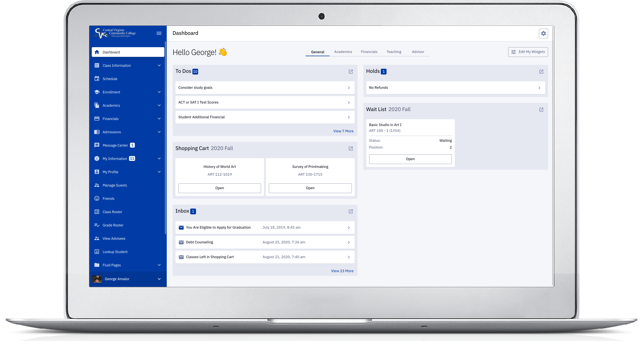The width and height of the screenshot is (644, 341).
Task: Switch to the Financials tab
Action: pos(369,52)
